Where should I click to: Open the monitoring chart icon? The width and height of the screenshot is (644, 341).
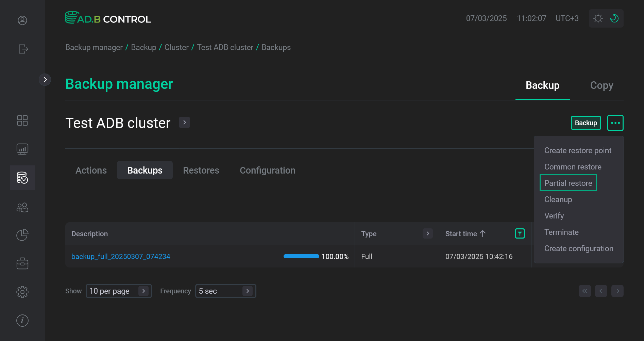pyautogui.click(x=22, y=149)
